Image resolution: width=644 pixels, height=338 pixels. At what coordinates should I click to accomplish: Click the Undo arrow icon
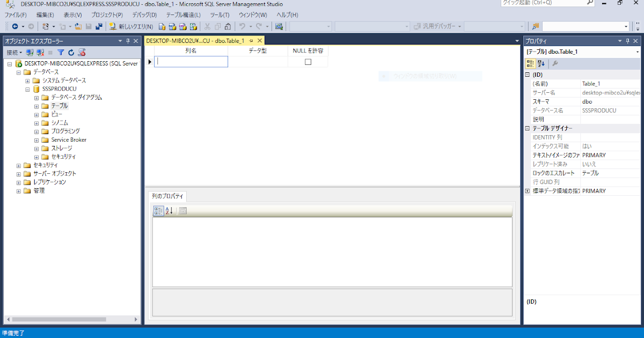(242, 26)
